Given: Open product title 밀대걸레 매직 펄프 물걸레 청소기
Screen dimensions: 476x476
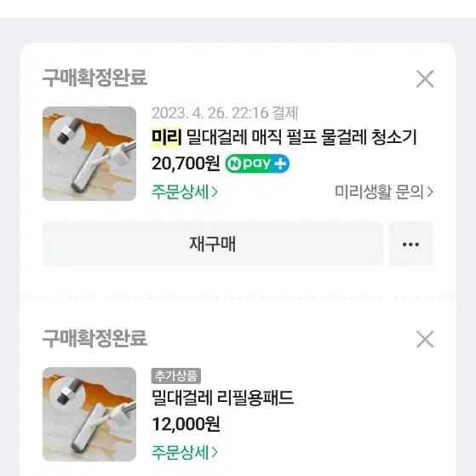Looking at the screenshot, I should click(301, 137).
